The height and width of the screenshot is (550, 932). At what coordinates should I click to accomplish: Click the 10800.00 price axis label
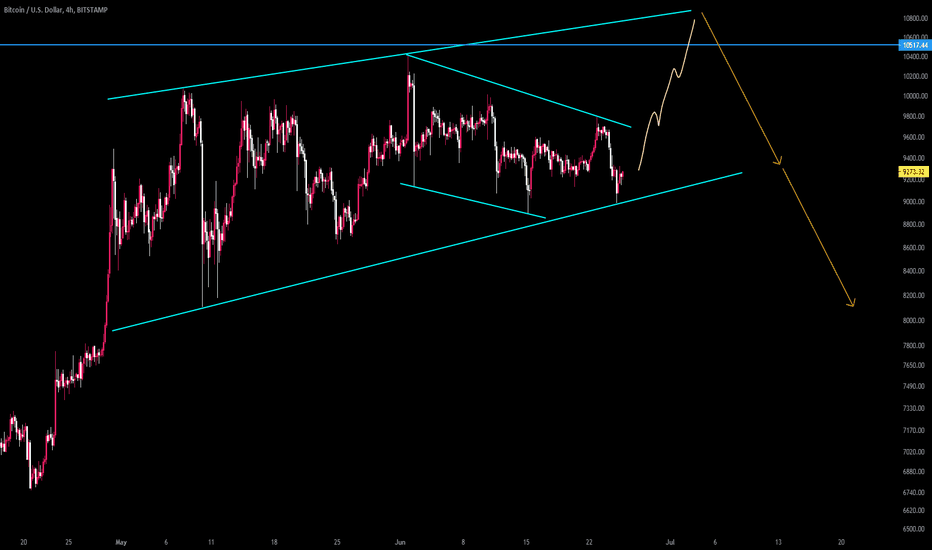tap(915, 18)
